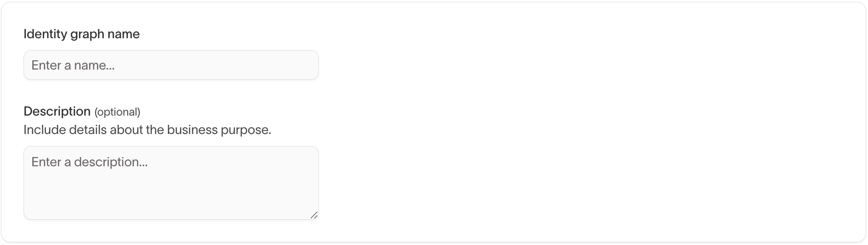The image size is (868, 245).
Task: Click the diagonal grip in the description box
Action: tap(314, 215)
